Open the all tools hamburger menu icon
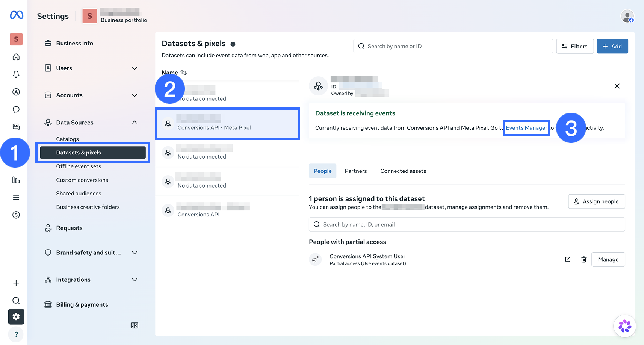The image size is (644, 345). (16, 197)
